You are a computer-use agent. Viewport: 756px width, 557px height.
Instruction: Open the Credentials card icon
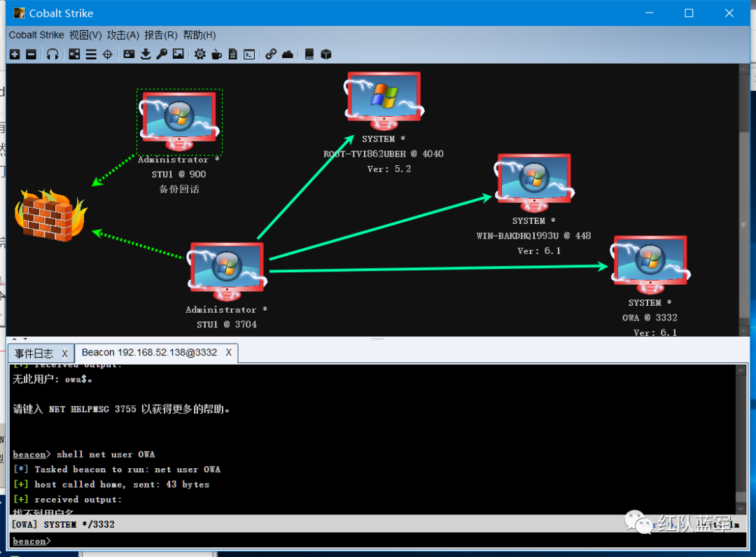[129, 55]
